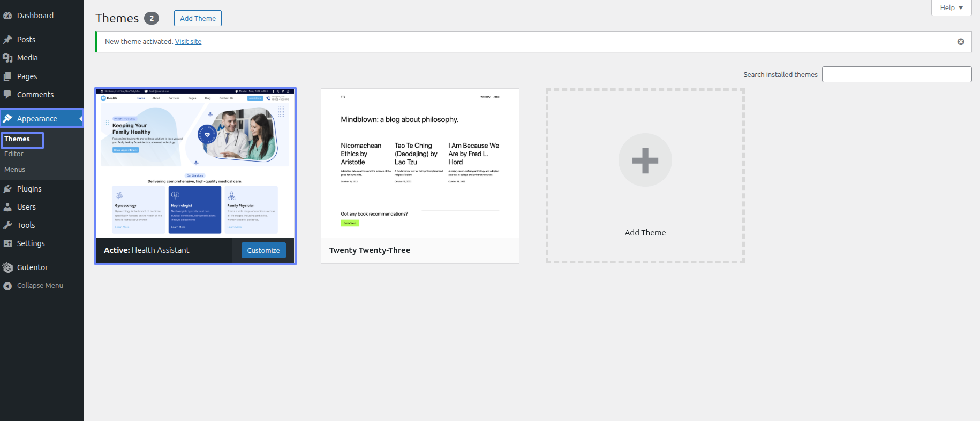Viewport: 980px width, 421px height.
Task: Click the Tools wrench icon
Action: click(7, 225)
